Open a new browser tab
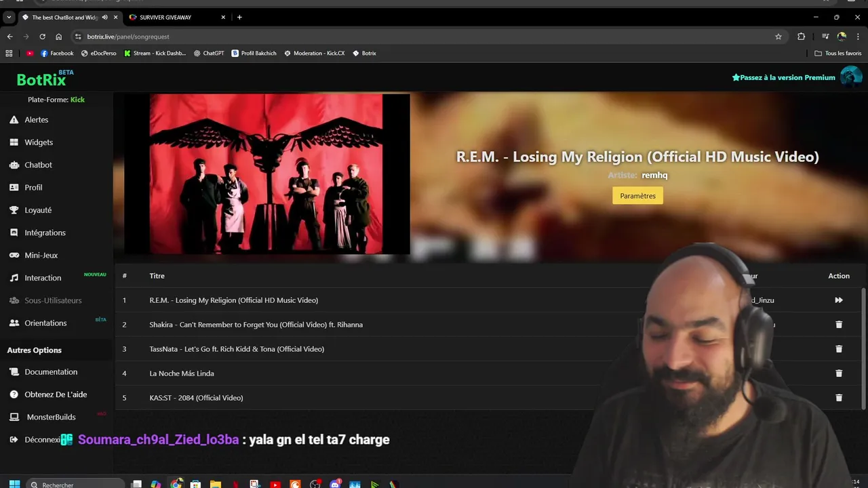Image resolution: width=868 pixels, height=488 pixels. tap(239, 17)
